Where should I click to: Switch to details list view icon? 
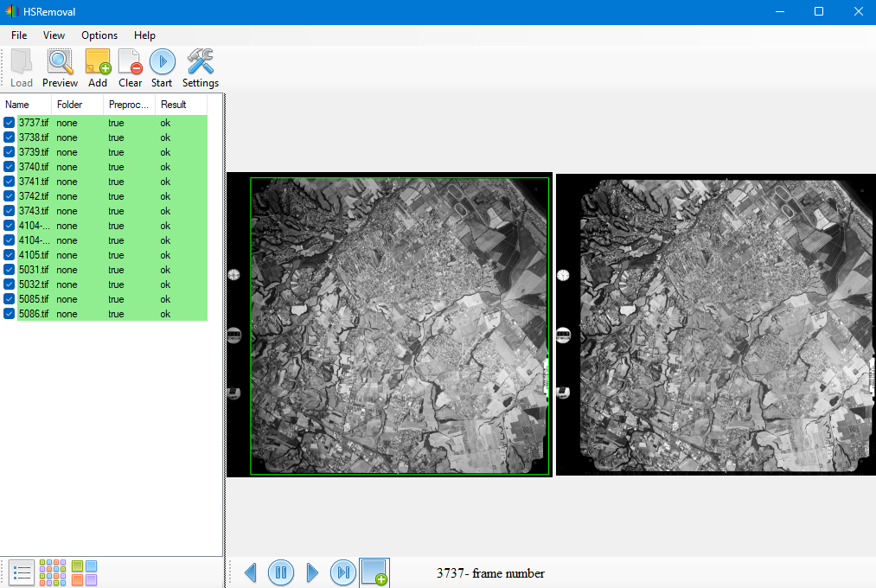pos(22,572)
